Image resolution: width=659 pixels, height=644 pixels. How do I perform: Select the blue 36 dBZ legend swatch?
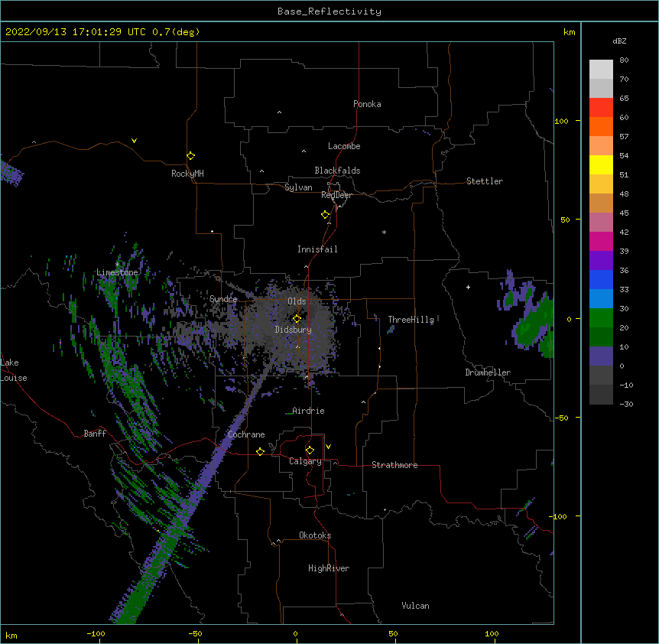(601, 279)
